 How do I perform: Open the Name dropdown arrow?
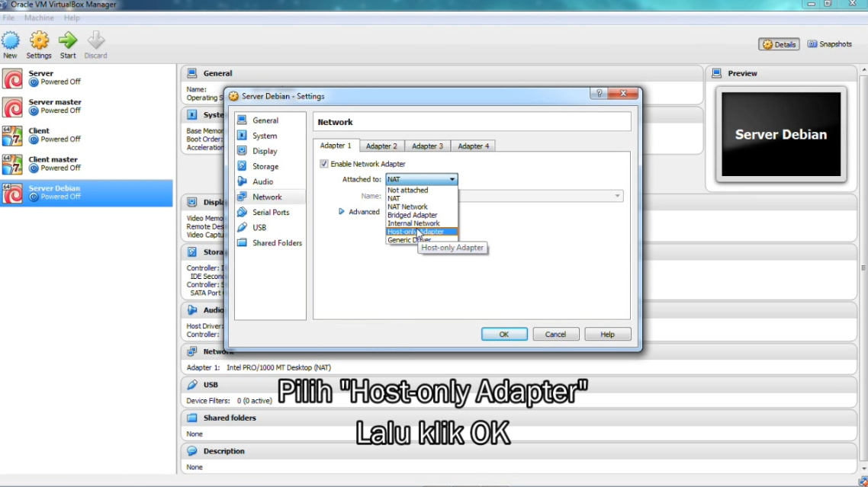coord(617,196)
